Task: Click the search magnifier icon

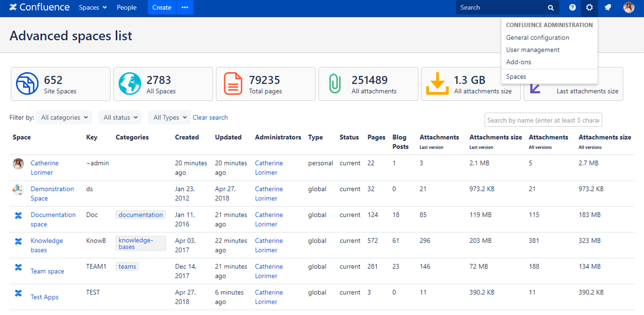Action: tap(551, 8)
